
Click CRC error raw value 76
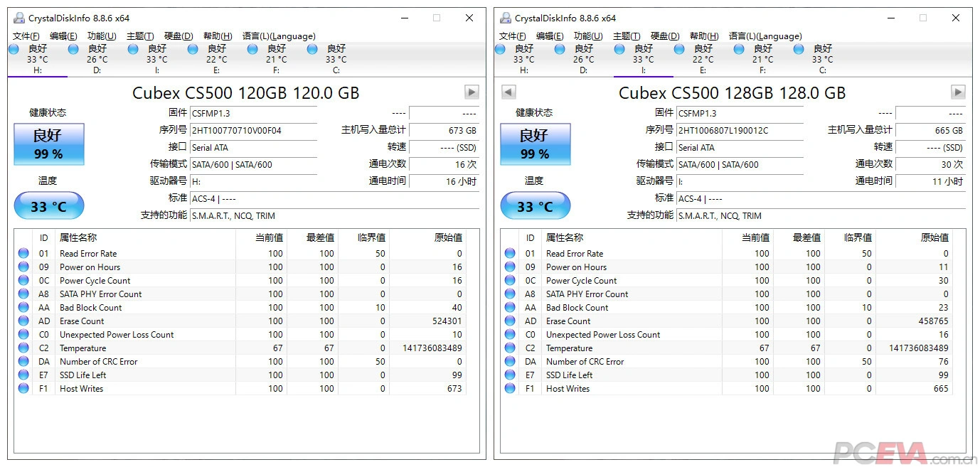943,361
